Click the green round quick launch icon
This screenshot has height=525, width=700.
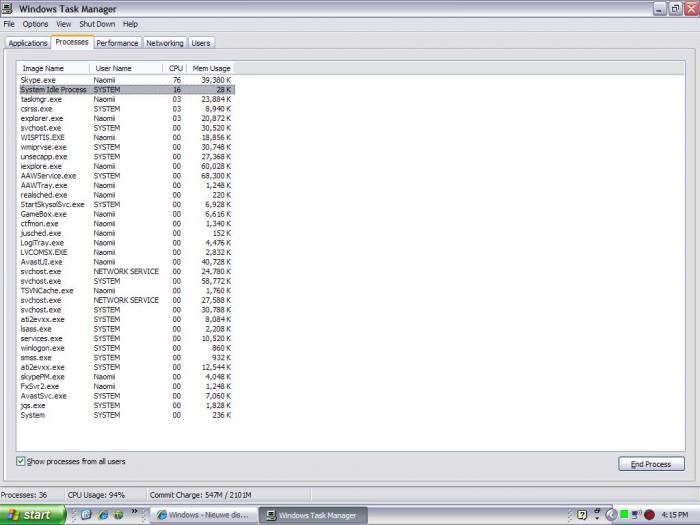pyautogui.click(x=118, y=515)
